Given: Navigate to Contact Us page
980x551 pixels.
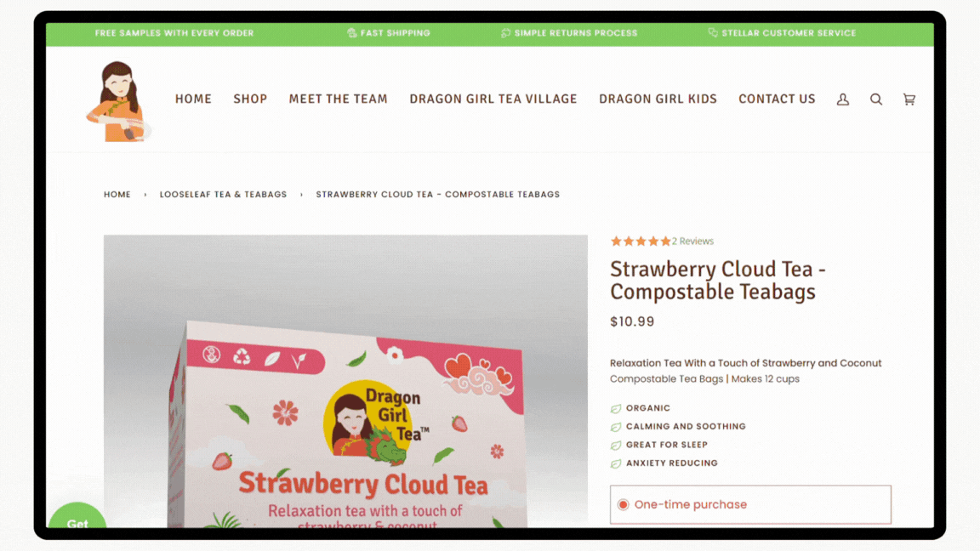Looking at the screenshot, I should tap(777, 99).
